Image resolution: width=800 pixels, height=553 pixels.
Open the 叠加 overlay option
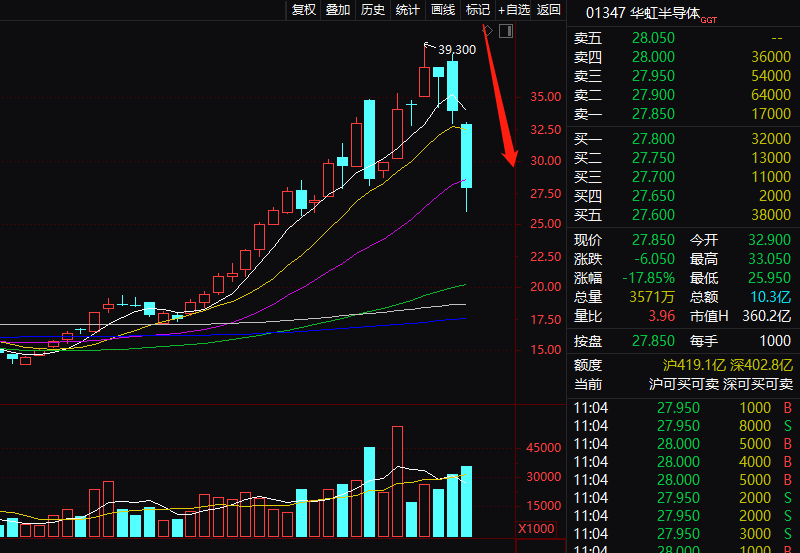coord(338,10)
